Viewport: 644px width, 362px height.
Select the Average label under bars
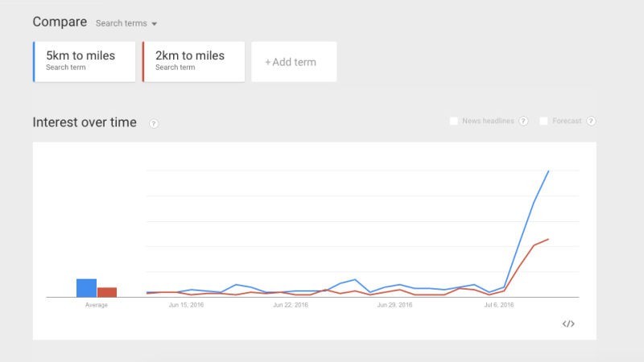[x=97, y=305]
